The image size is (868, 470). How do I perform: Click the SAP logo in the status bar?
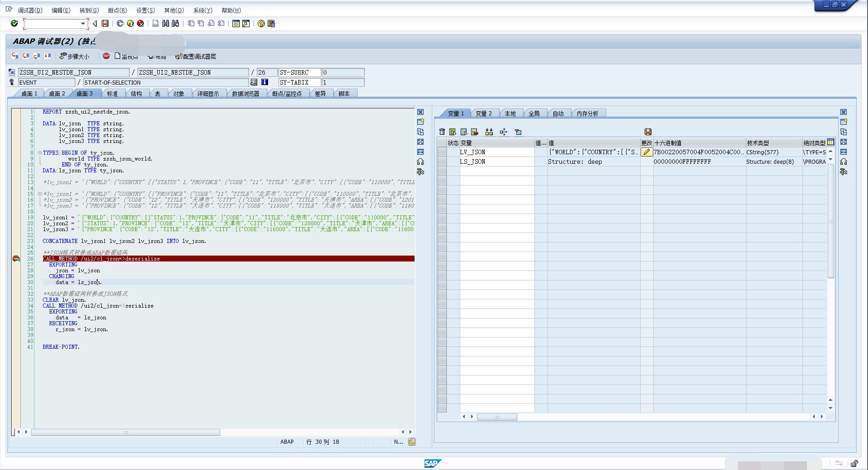(x=432, y=463)
